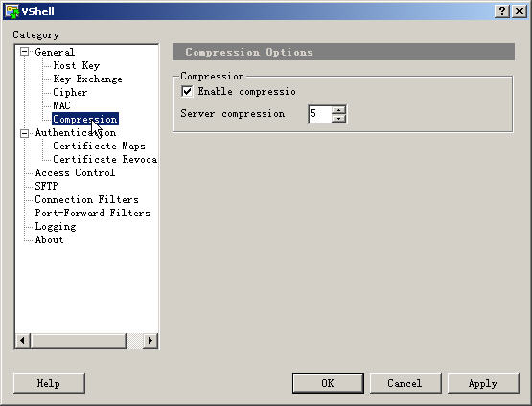Click the Apply button
This screenshot has height=406, width=532.
pos(483,383)
